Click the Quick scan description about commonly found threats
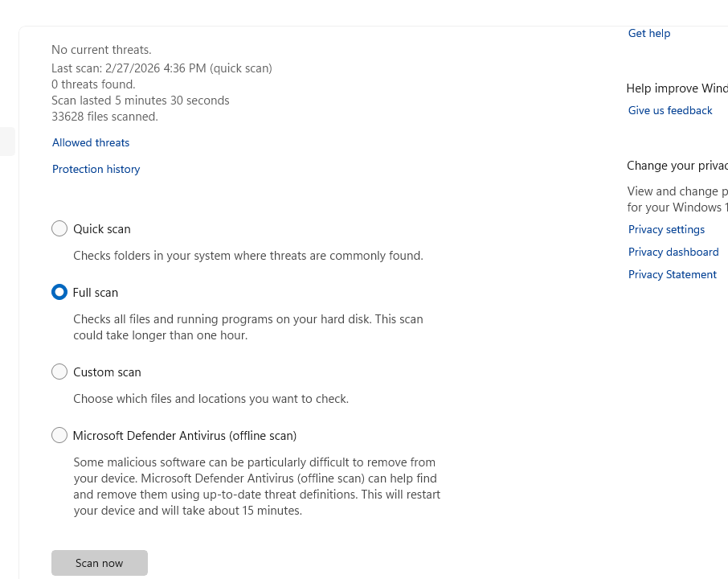 (247, 256)
